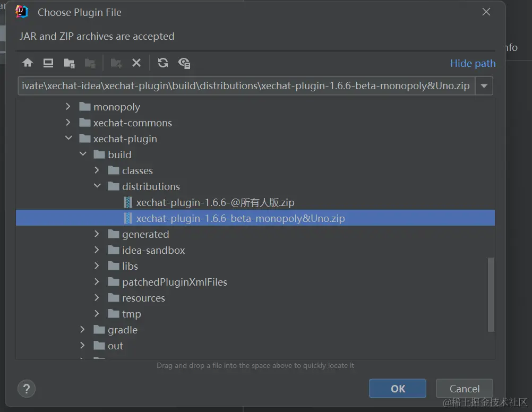Click the Cancel button

coord(465,389)
